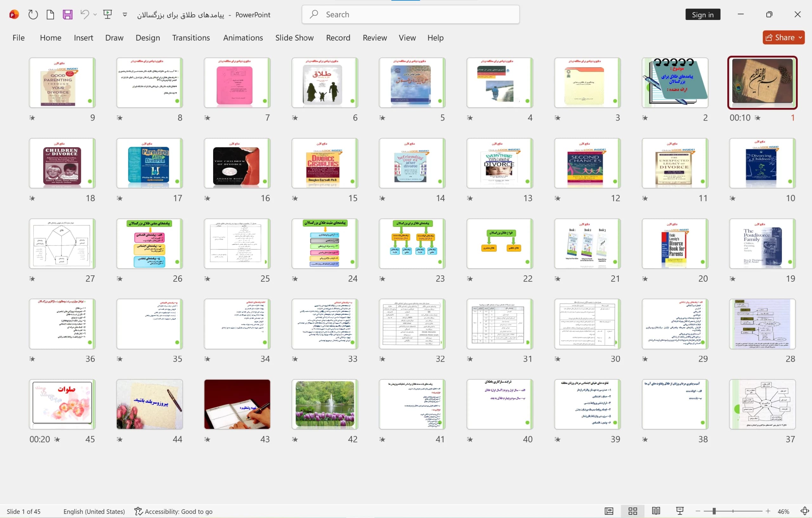Select slide 18 Children of Divorce thumbnail
This screenshot has height=518, width=812.
coord(62,163)
